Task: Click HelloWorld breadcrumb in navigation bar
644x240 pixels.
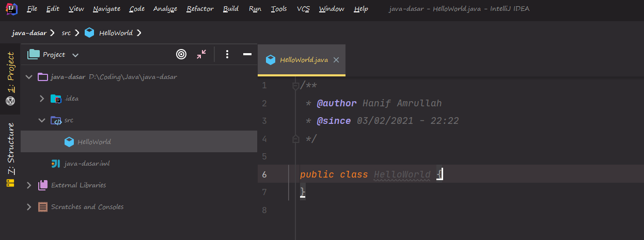Action: click(116, 33)
